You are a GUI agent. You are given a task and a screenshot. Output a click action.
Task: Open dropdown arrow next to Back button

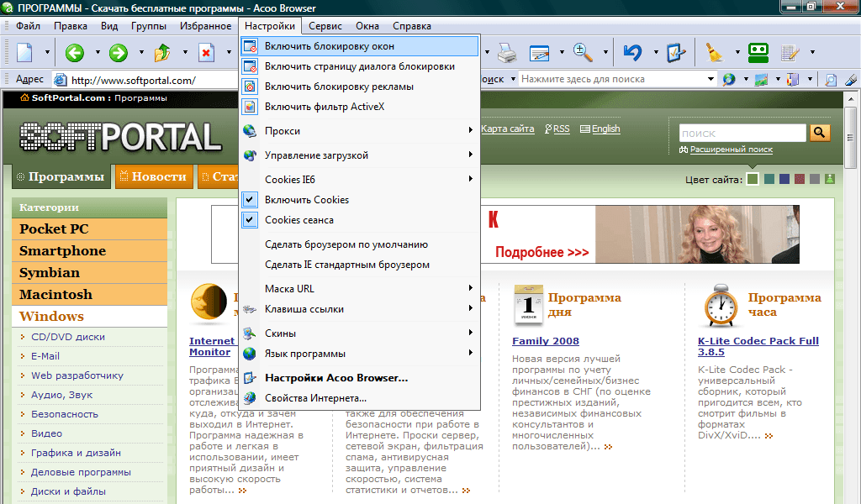tap(98, 53)
